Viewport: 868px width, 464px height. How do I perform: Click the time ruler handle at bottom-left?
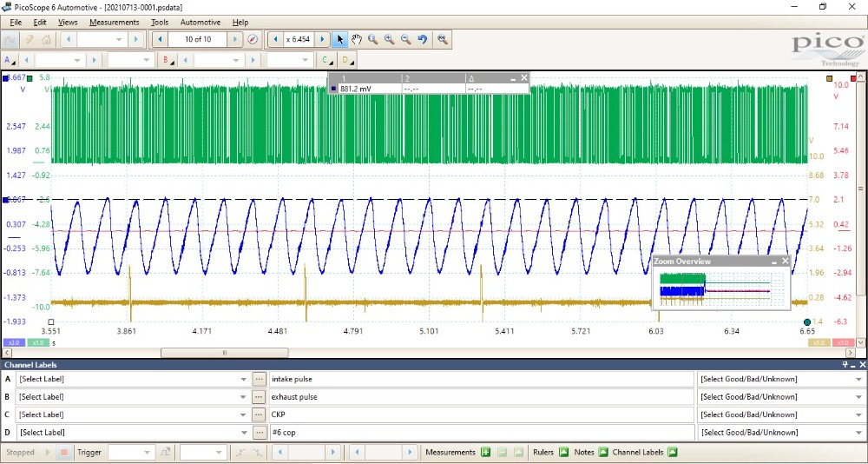(51, 321)
